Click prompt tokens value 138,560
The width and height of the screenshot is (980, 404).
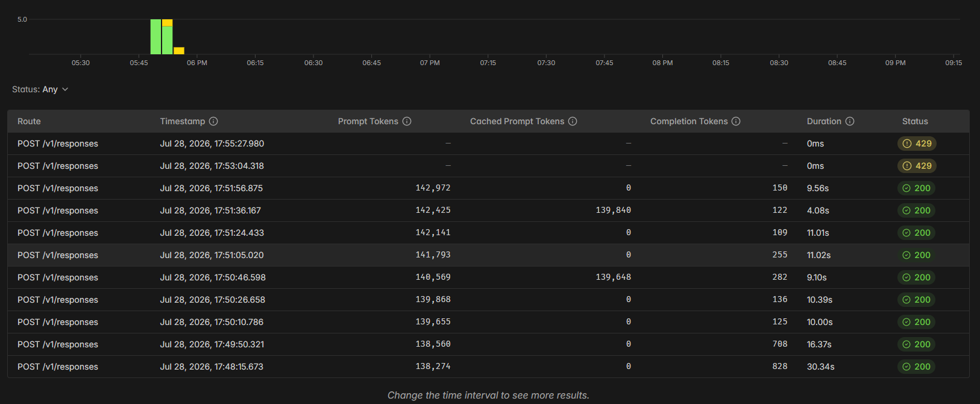pyautogui.click(x=433, y=344)
